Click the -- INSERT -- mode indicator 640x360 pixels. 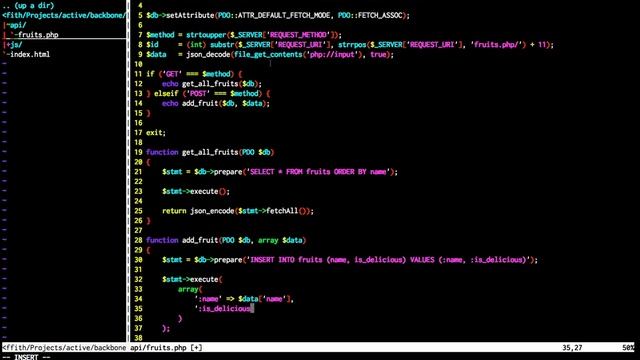tap(26, 357)
